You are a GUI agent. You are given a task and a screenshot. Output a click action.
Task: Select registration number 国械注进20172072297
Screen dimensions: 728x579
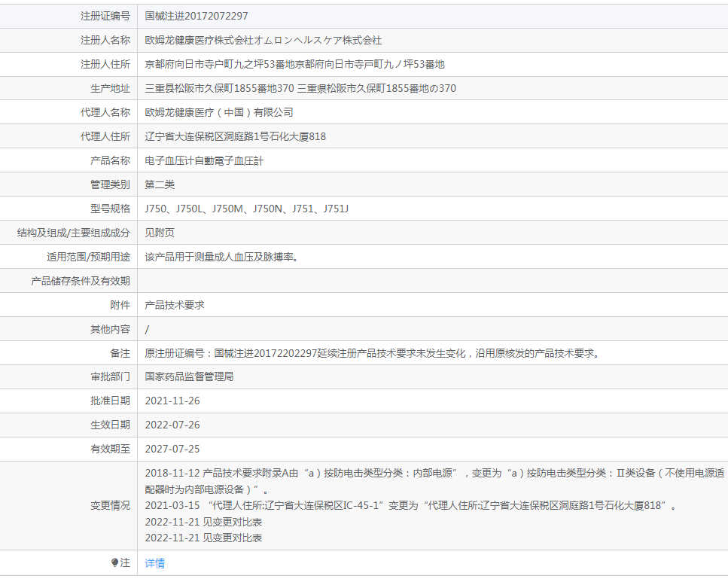click(196, 17)
